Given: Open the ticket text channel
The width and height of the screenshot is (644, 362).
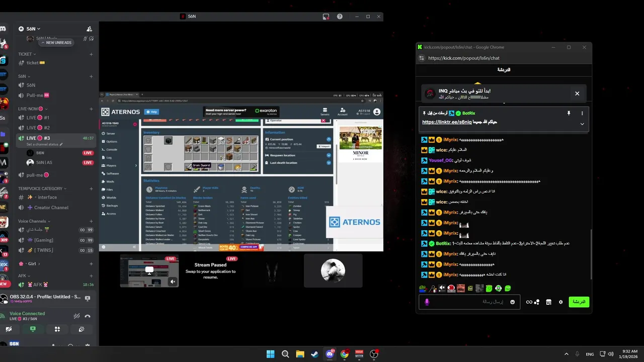Looking at the screenshot, I should [x=56, y=63].
